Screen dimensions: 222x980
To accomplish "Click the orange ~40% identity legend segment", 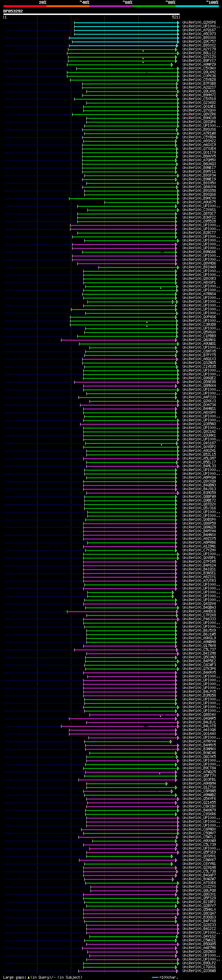I will click(x=68, y=6).
